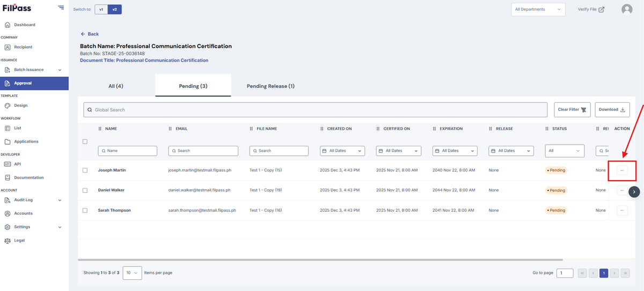Click the dark arrow to scroll the table right
The image size is (644, 291).
click(x=634, y=191)
